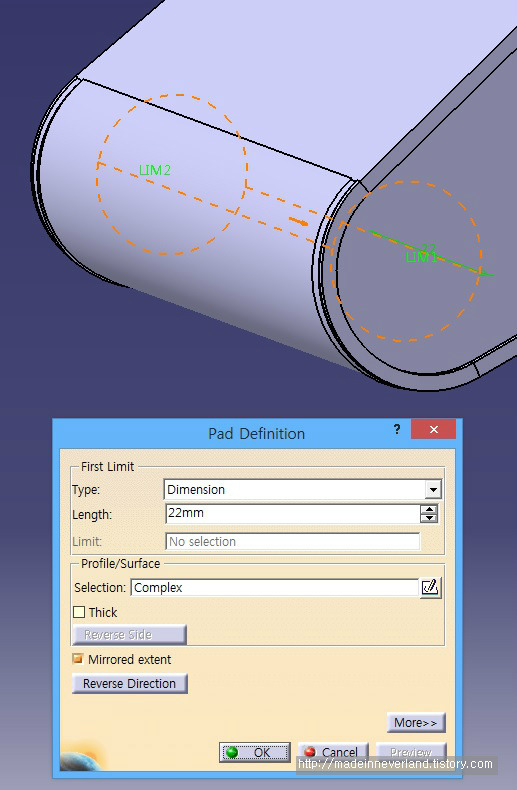Image resolution: width=517 pixels, height=790 pixels.
Task: Close the Pad Definition dialog
Action: click(x=433, y=429)
